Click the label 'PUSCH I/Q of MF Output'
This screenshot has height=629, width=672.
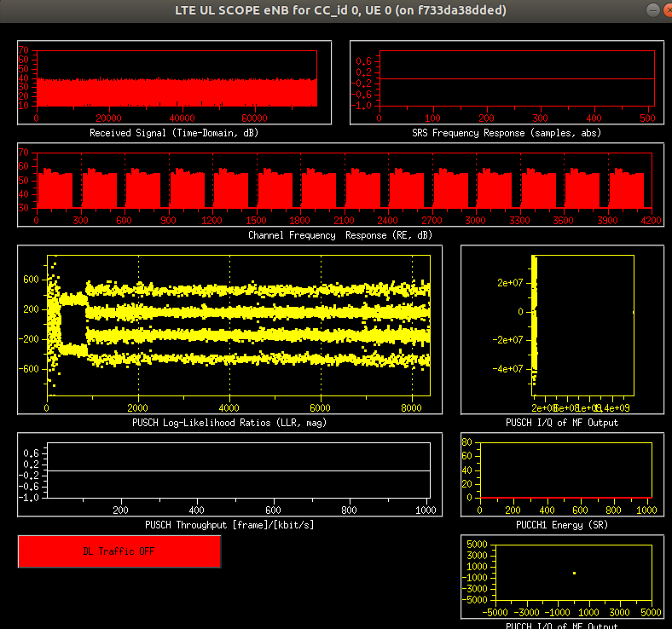click(x=562, y=423)
